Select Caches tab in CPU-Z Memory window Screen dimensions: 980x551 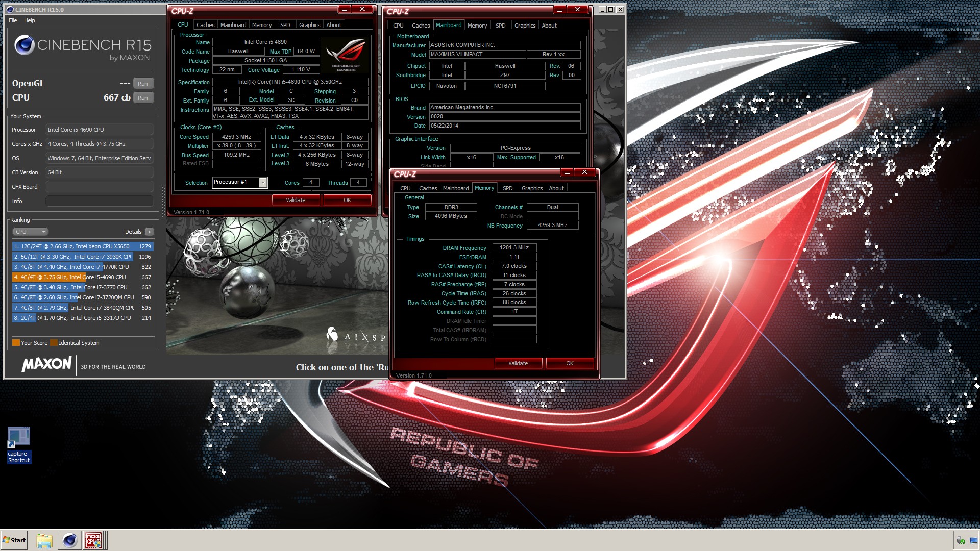click(x=428, y=188)
